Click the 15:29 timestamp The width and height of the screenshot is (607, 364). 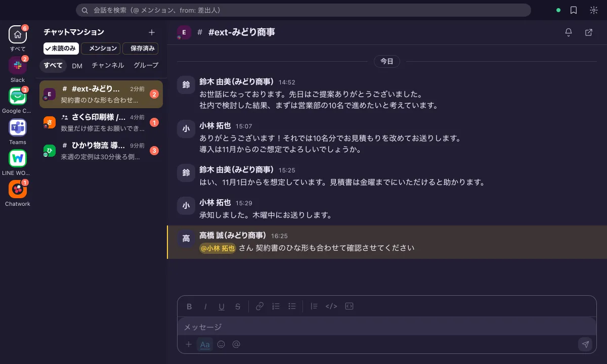(244, 203)
